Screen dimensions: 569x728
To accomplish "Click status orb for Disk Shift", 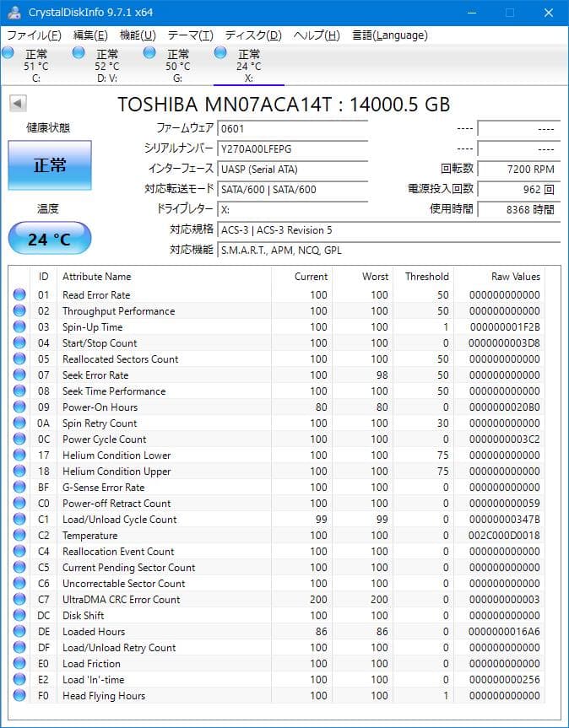I will coord(19,615).
